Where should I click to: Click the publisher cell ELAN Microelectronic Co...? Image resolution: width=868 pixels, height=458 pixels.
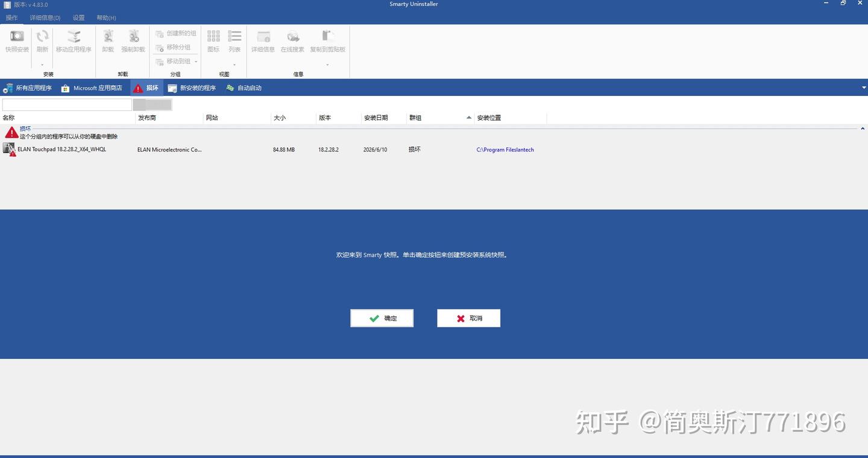pyautogui.click(x=169, y=150)
